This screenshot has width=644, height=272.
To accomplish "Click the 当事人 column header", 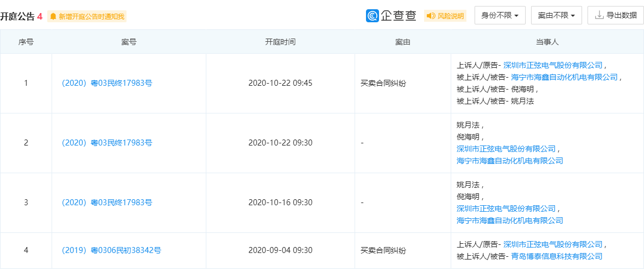I will click(547, 42).
